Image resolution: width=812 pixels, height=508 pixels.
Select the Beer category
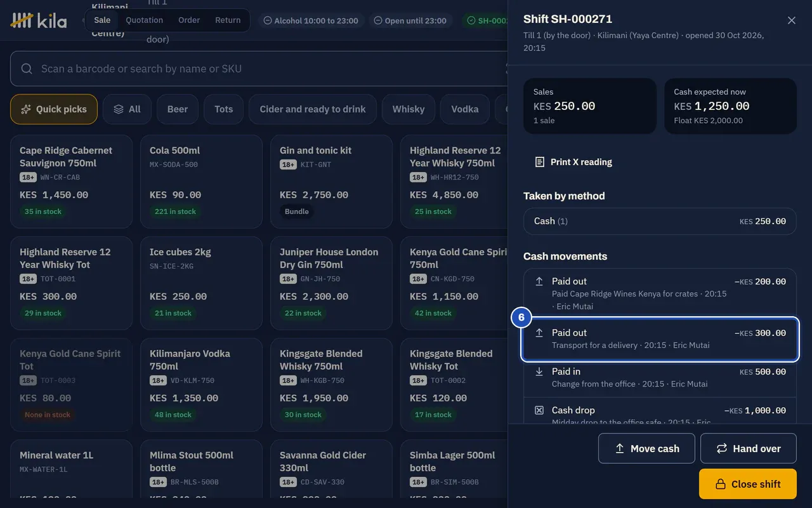pos(178,109)
